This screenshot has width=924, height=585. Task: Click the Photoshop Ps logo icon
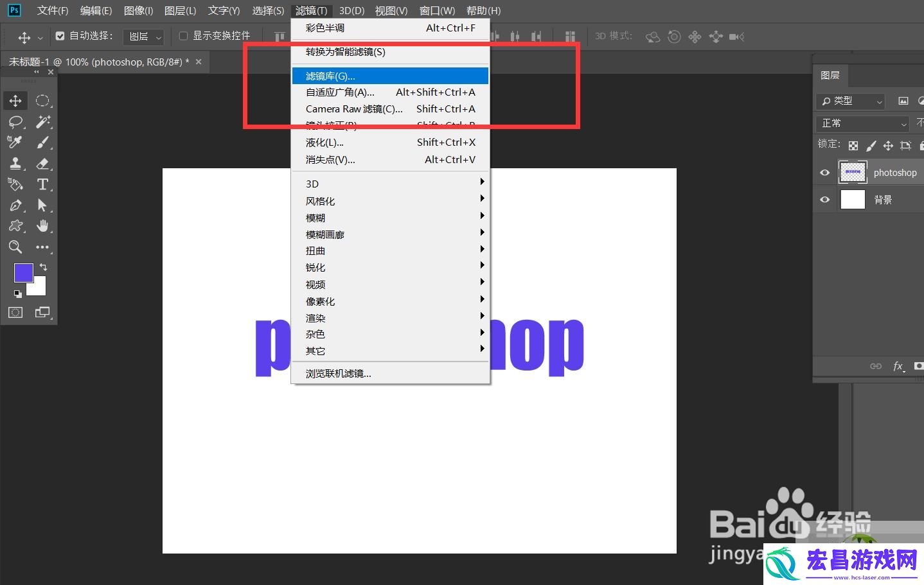click(13, 10)
